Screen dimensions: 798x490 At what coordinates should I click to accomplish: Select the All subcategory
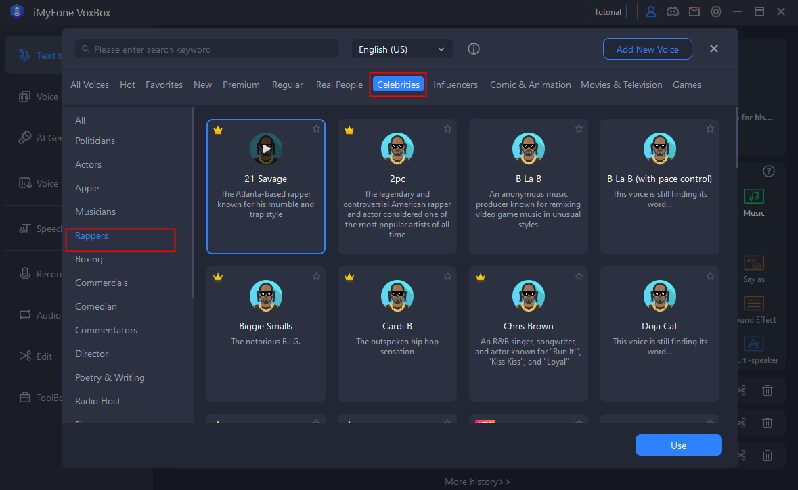tap(80, 121)
